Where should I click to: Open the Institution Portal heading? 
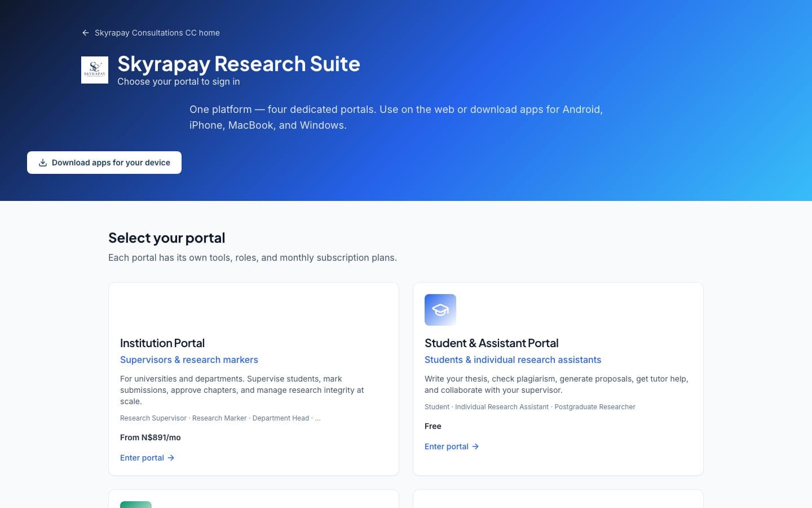(x=162, y=343)
